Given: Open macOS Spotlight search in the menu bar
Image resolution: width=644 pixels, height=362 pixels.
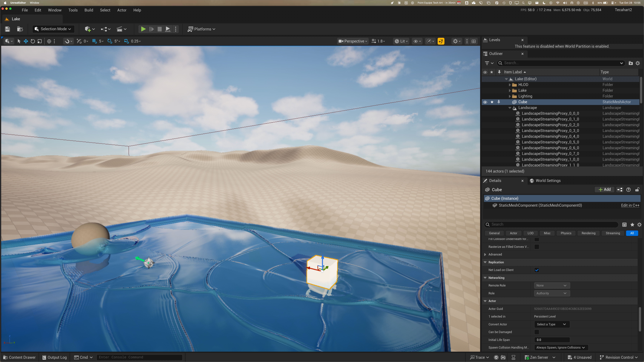Looking at the screenshot, I should coord(523,3).
